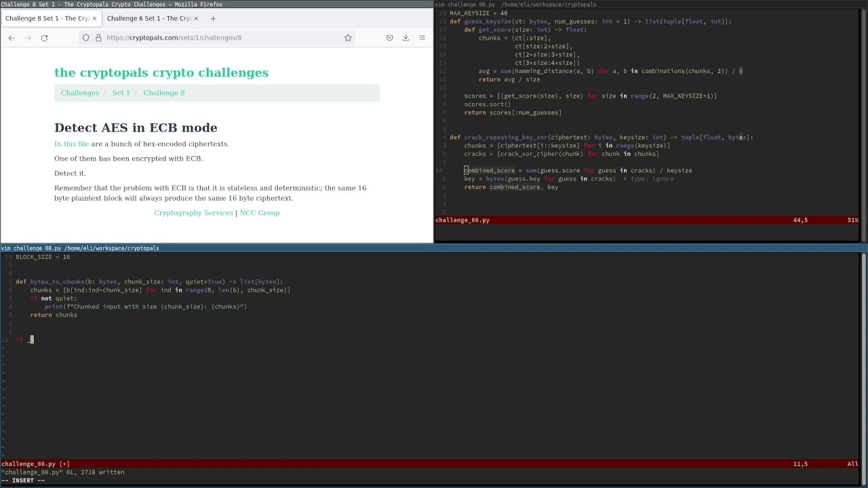868x488 pixels.
Task: Click the '44,5' cursor position indicator
Action: pos(800,220)
